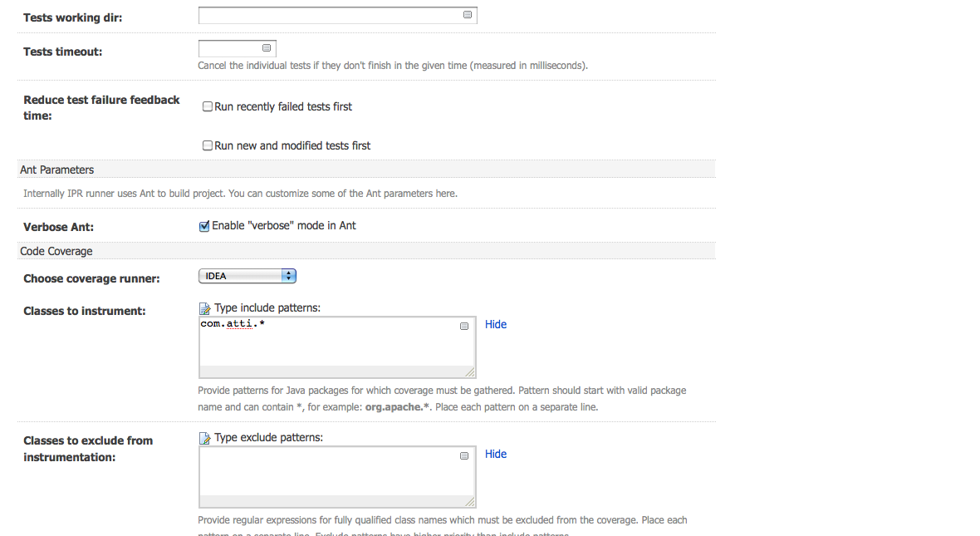
Task: Click the Classes to exclude from instrumentation label
Action: click(x=88, y=449)
